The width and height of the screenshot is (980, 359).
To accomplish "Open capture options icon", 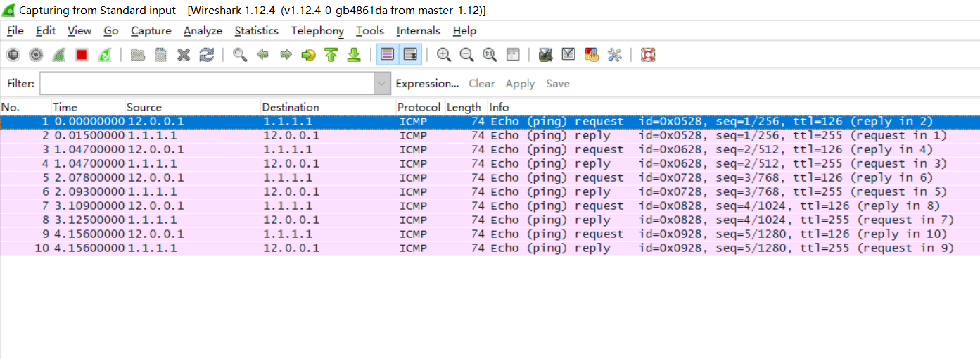I will tap(37, 55).
